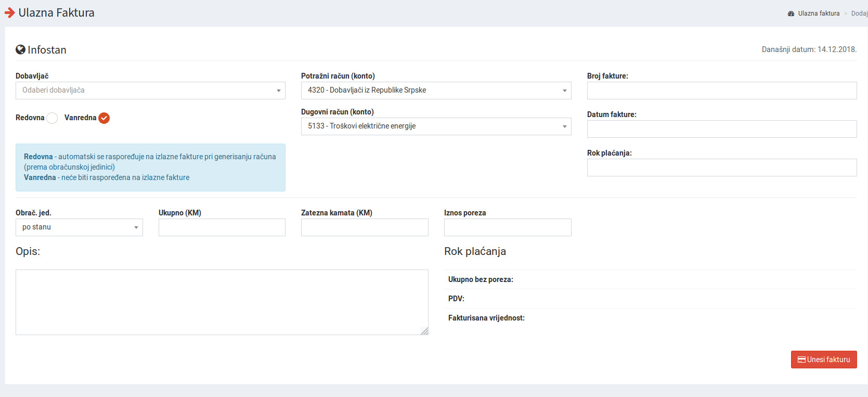Image resolution: width=868 pixels, height=397 pixels.
Task: Click the resize handle of the Opis textarea
Action: click(x=425, y=331)
